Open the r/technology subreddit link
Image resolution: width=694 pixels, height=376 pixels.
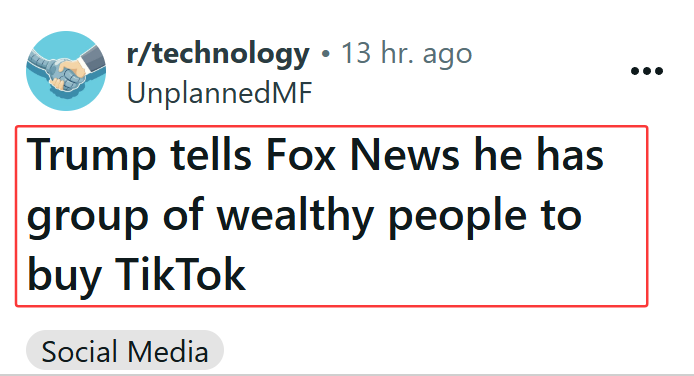218,54
